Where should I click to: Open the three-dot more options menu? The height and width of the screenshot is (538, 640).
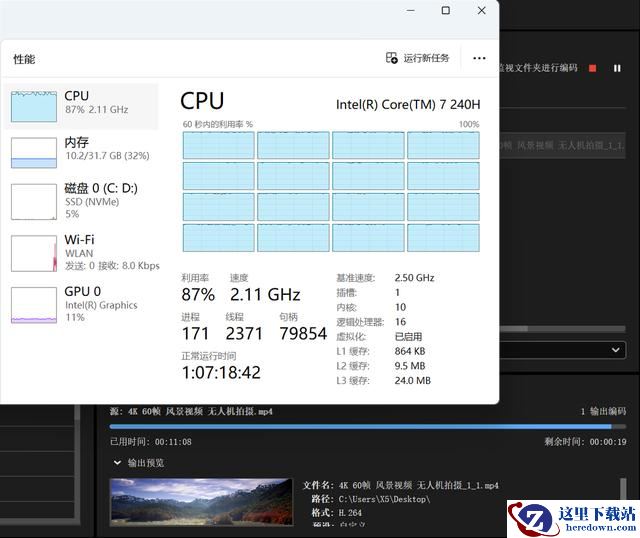point(479,59)
